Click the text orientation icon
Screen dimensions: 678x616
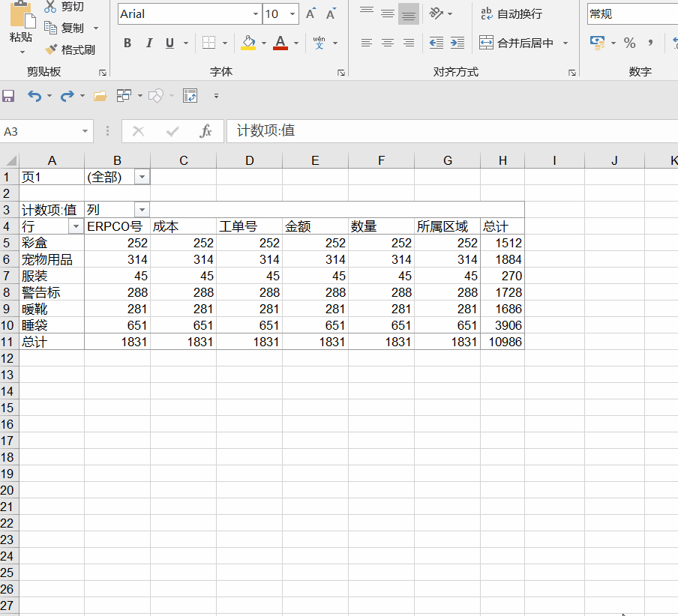pos(436,13)
